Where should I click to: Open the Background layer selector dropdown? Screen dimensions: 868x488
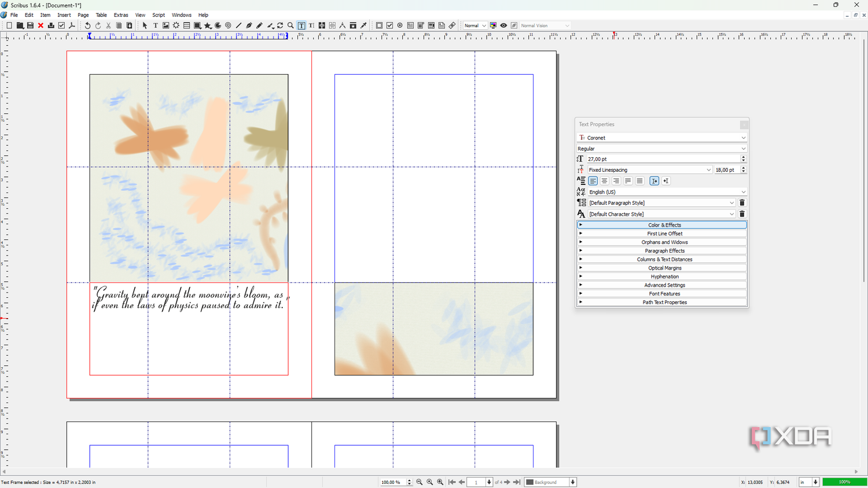click(550, 482)
